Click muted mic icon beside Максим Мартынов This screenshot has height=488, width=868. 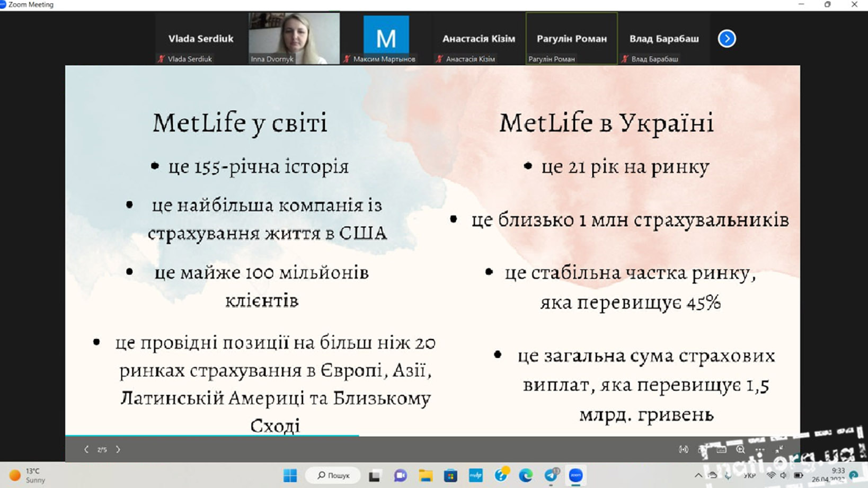point(347,59)
